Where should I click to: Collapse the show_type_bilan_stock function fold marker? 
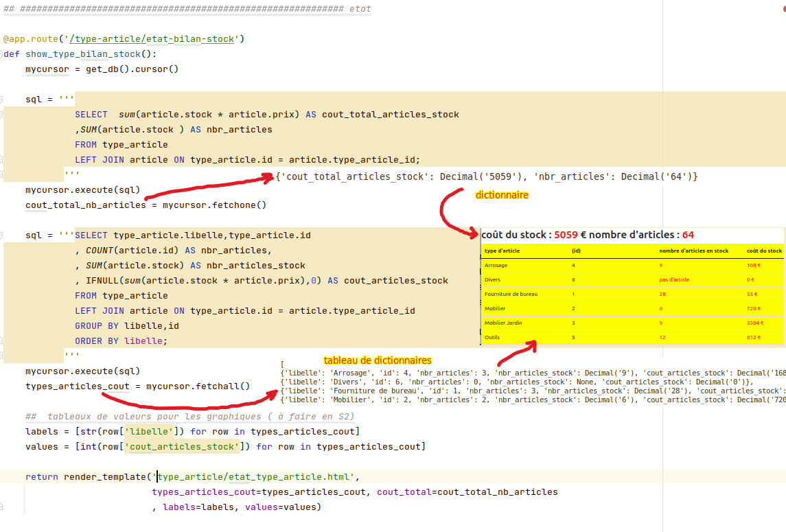coord(2,54)
